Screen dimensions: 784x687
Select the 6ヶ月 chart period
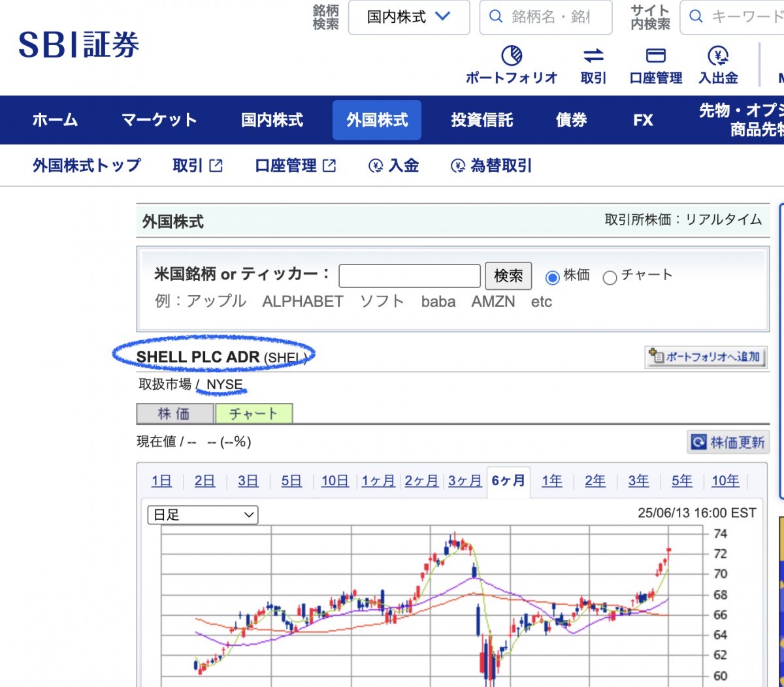508,481
